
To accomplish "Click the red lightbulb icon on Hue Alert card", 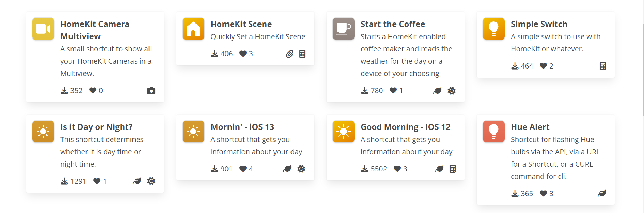I will point(493,132).
